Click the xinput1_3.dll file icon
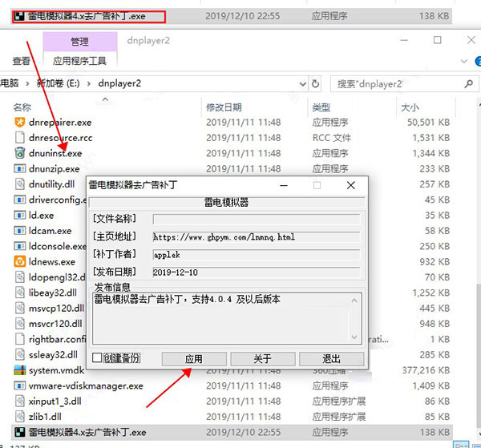 coord(20,401)
